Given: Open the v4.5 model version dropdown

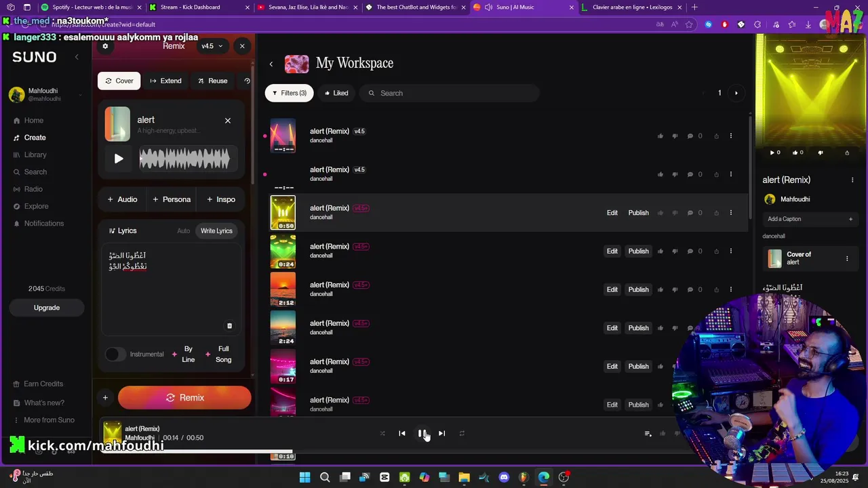Looking at the screenshot, I should tap(212, 46).
